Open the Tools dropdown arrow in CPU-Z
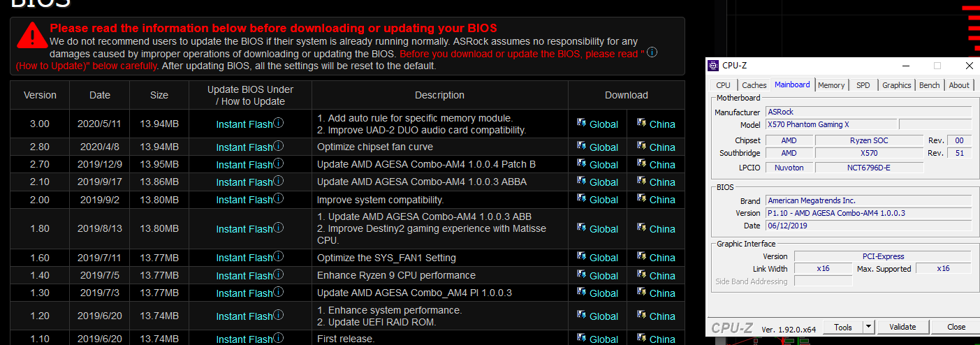Viewport: 980px width, 345px height. 868,327
